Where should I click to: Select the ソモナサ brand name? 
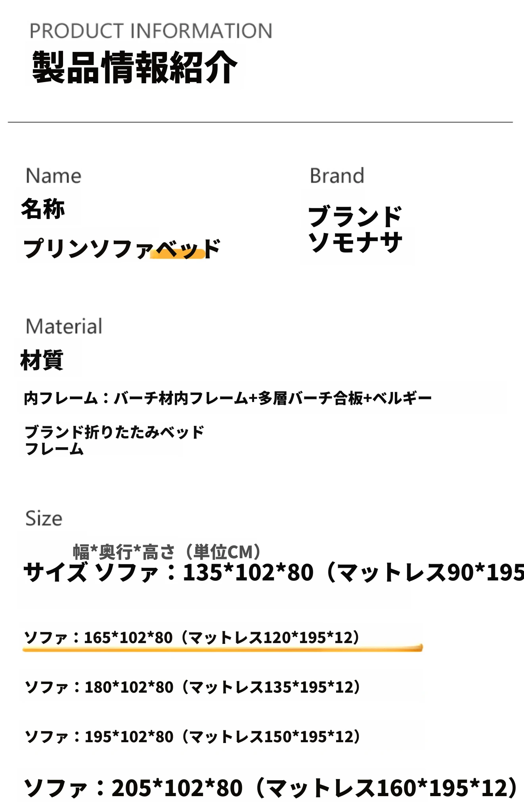point(355,242)
